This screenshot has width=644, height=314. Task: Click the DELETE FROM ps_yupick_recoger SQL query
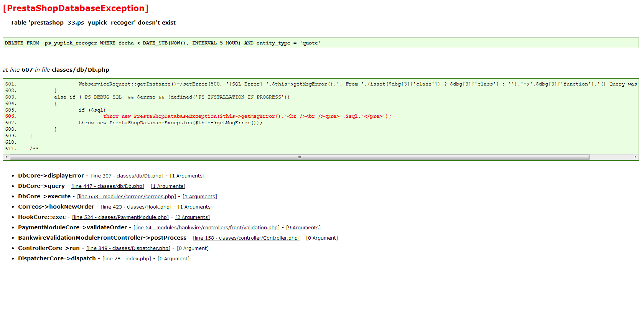coord(163,43)
